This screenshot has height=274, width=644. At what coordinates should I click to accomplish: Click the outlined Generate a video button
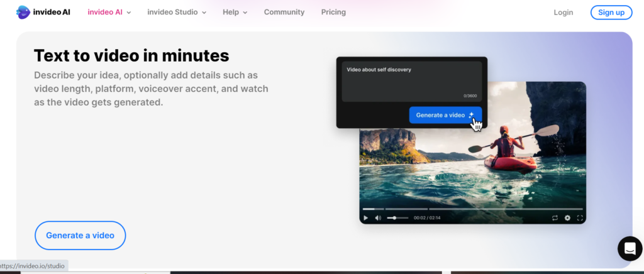click(x=80, y=236)
